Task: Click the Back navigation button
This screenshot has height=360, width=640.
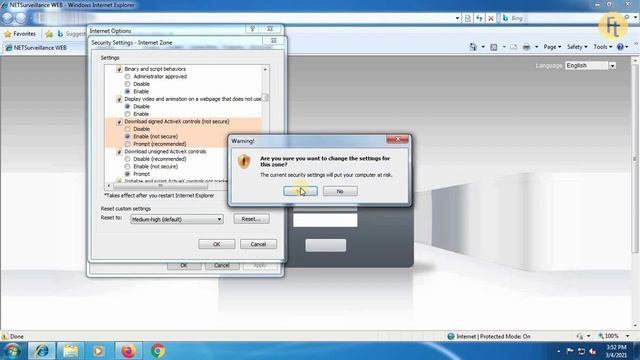Action: [8, 18]
